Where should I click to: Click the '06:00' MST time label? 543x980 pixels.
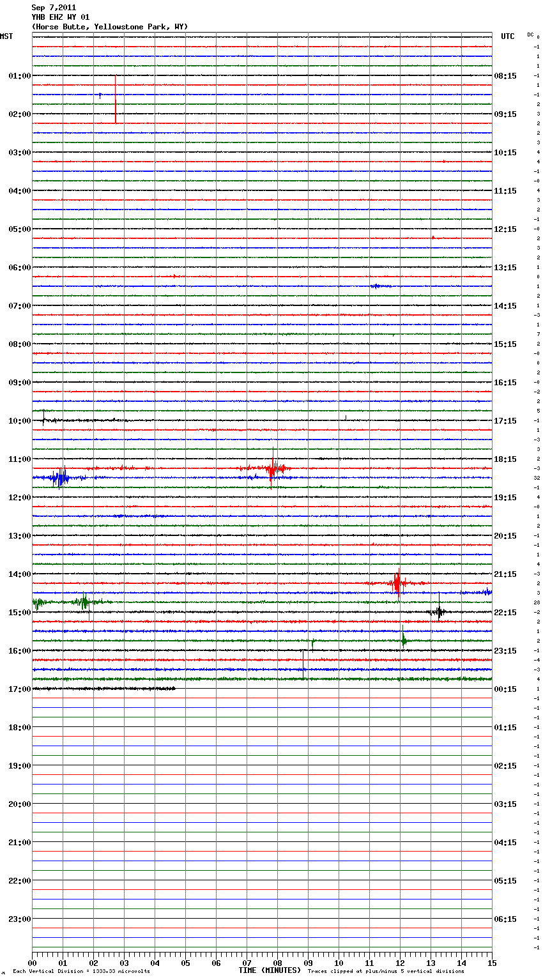click(20, 268)
